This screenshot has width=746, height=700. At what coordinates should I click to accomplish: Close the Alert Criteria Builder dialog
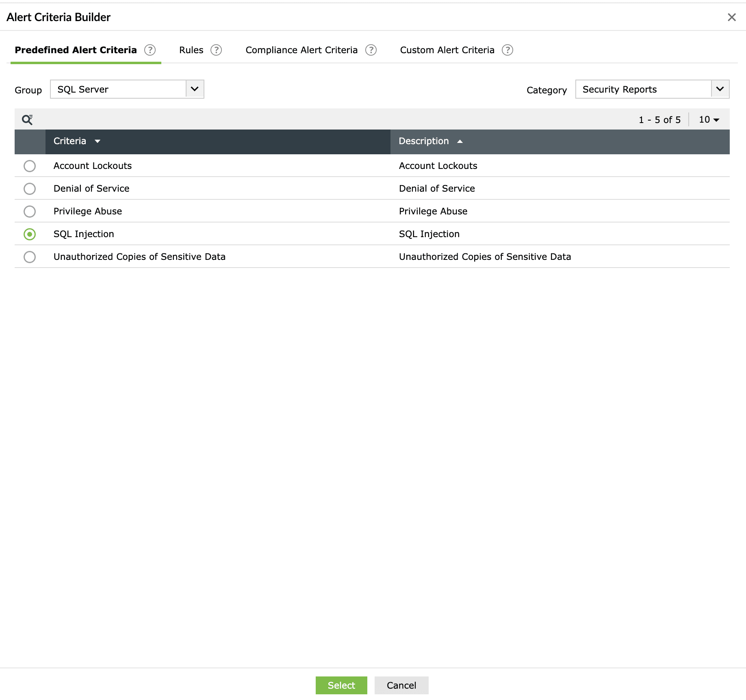[733, 17]
